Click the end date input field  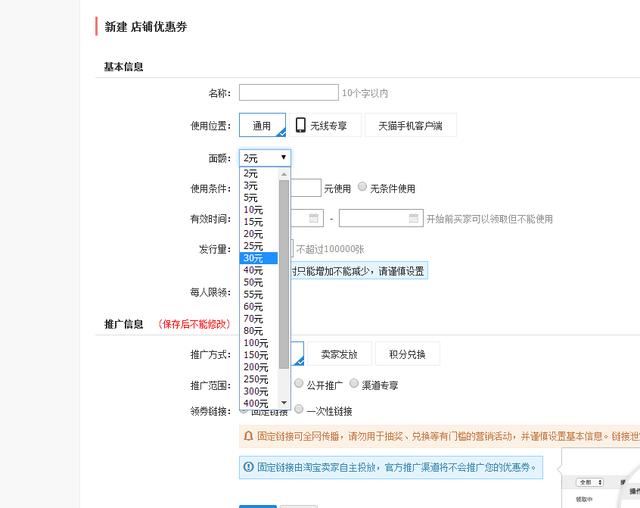click(381, 218)
